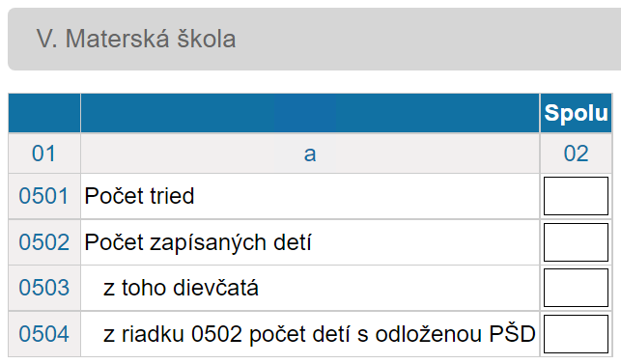Select the Počet zapísaných detí label
This screenshot has height=364, width=621.
[198, 242]
